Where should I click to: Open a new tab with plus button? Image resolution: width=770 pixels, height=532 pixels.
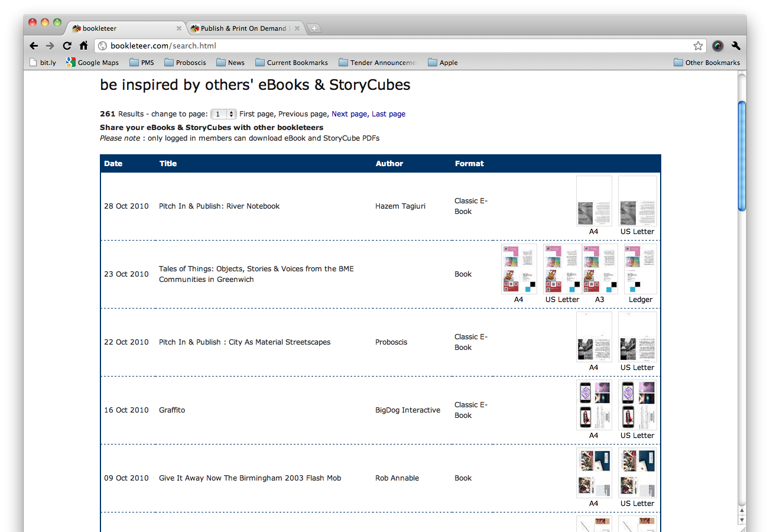(314, 28)
